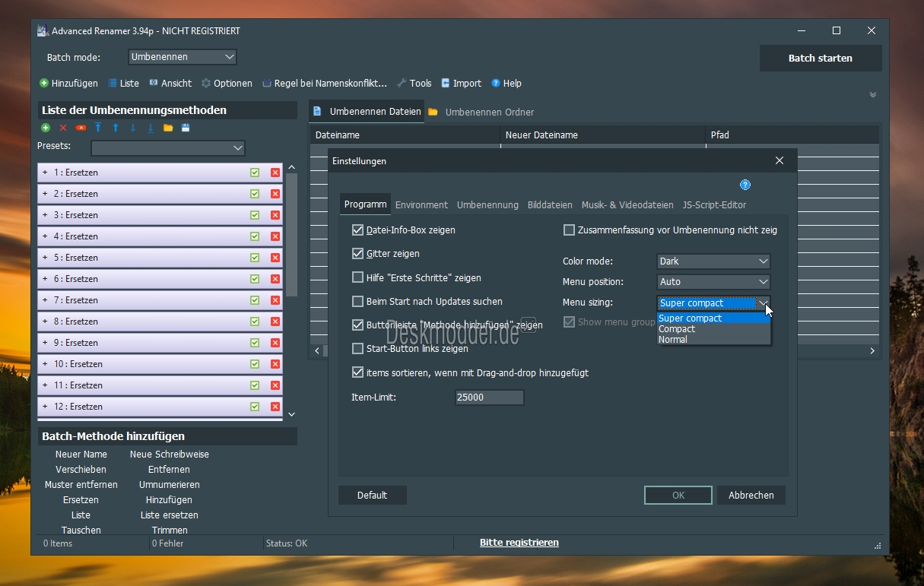Viewport: 924px width, 586px height.
Task: Click the red X remove-method icon in the methods toolbar
Action: [63, 128]
